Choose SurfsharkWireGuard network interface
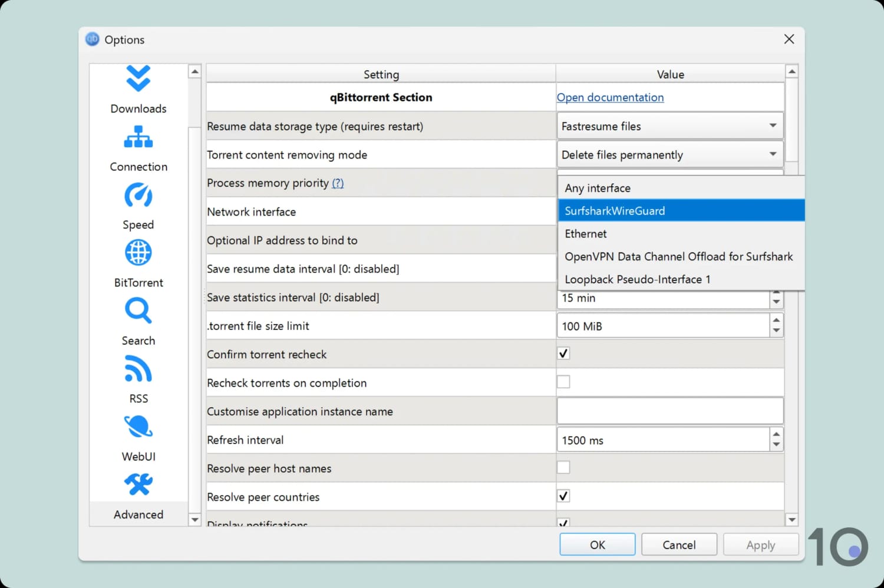The width and height of the screenshot is (884, 588). pos(681,210)
